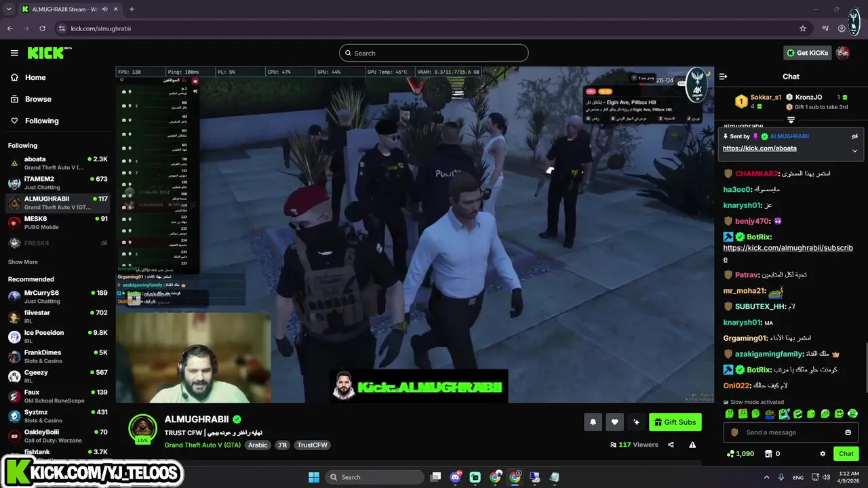The height and width of the screenshot is (488, 868).
Task: Click KronzJO gifter name
Action: click(808, 97)
